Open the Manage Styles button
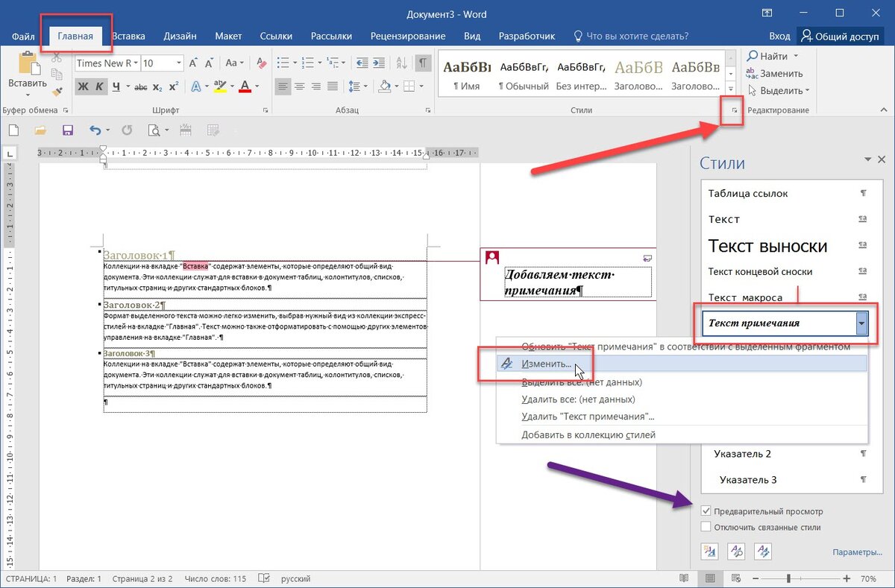Viewport: 895px width, 588px height. click(x=763, y=551)
